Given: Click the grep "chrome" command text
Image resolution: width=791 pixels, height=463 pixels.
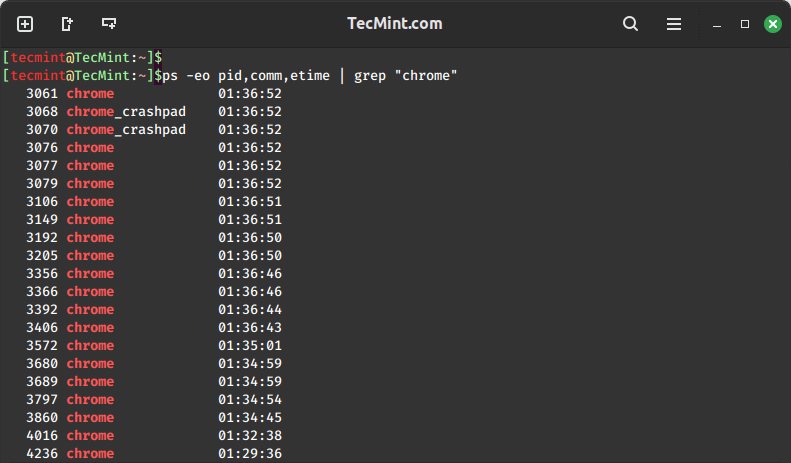Looking at the screenshot, I should point(406,76).
